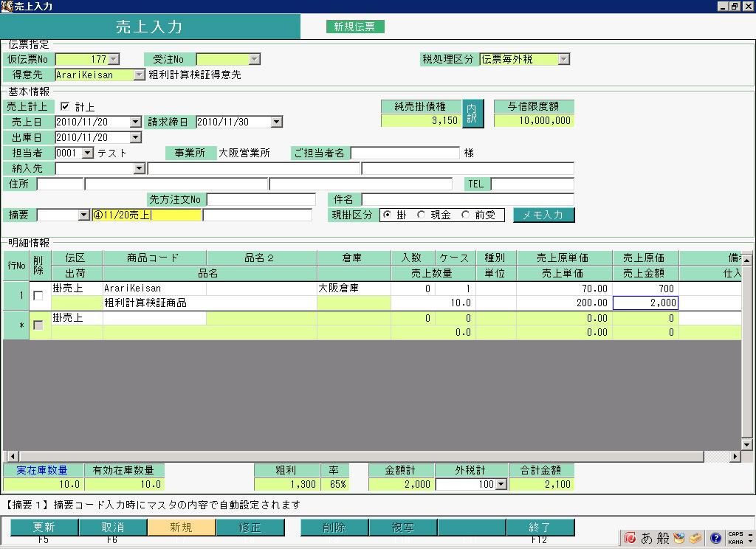Screen dimensions: 756x549
Task: Click the 売上原単価 cell 70.00
Action: [x=564, y=289]
